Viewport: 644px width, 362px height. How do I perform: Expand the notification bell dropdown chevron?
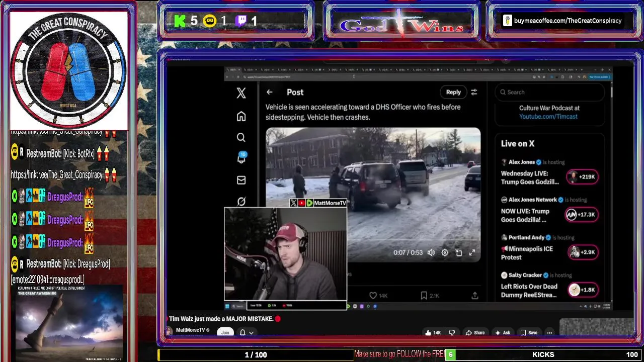251,333
